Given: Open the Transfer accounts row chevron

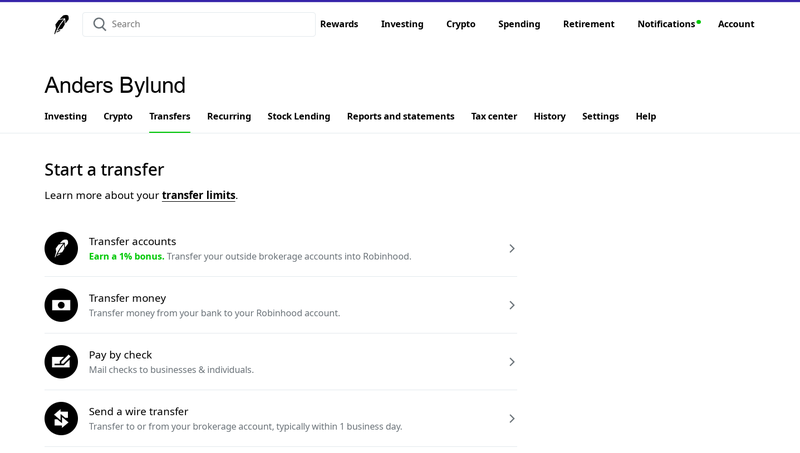Looking at the screenshot, I should click(x=512, y=248).
